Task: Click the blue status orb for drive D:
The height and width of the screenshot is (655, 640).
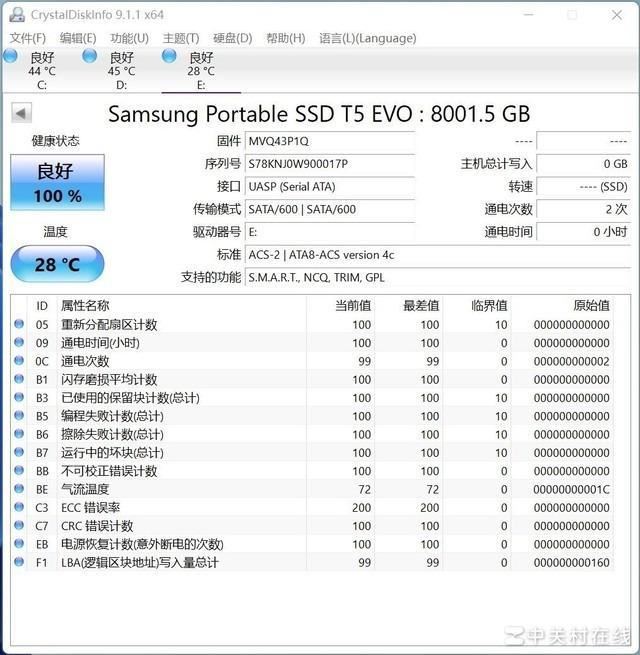Action: (89, 56)
